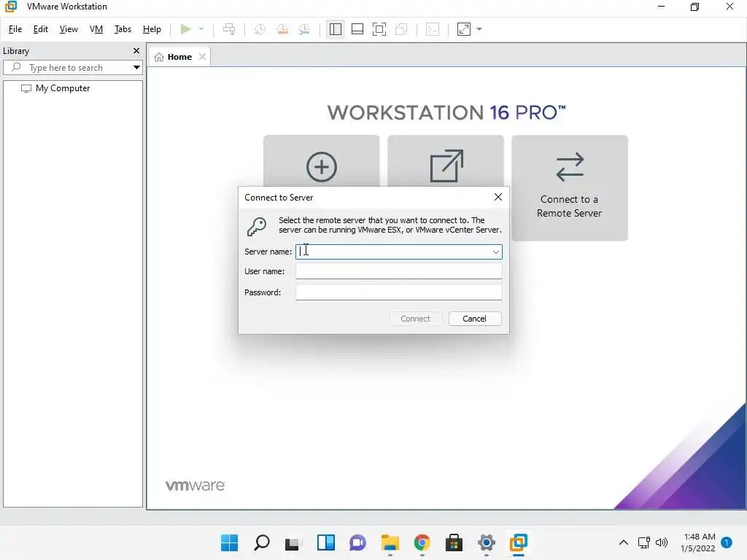This screenshot has height=560, width=747.
Task: Click the Revert to Snapshot toolbar icon
Action: point(282,29)
